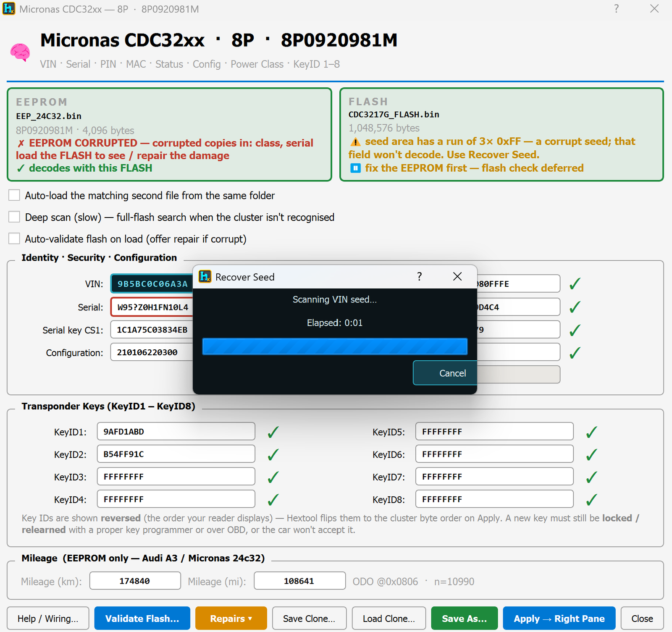Click Apply → Right Pane button
The width and height of the screenshot is (672, 632).
click(559, 618)
